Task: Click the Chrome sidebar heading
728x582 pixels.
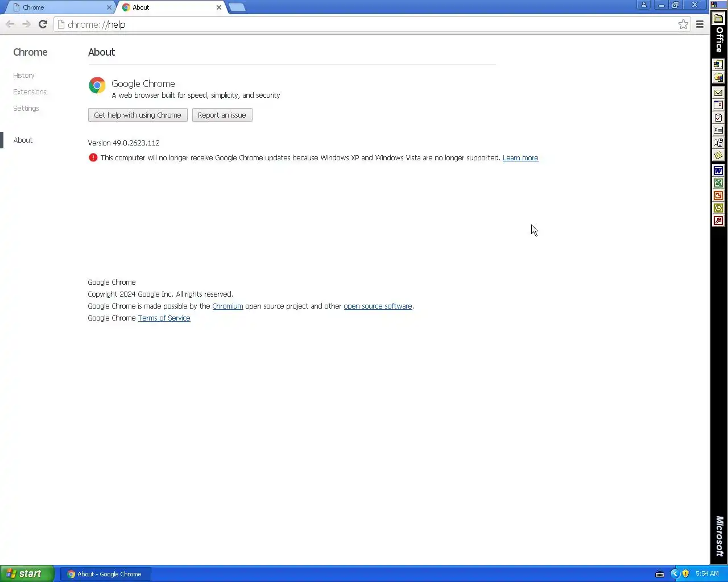Action: [x=30, y=52]
